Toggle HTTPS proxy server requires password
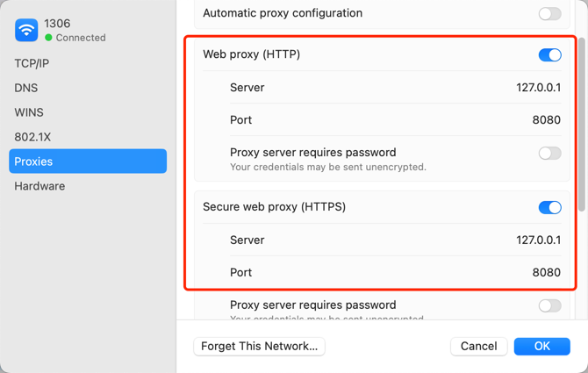 pyautogui.click(x=549, y=305)
